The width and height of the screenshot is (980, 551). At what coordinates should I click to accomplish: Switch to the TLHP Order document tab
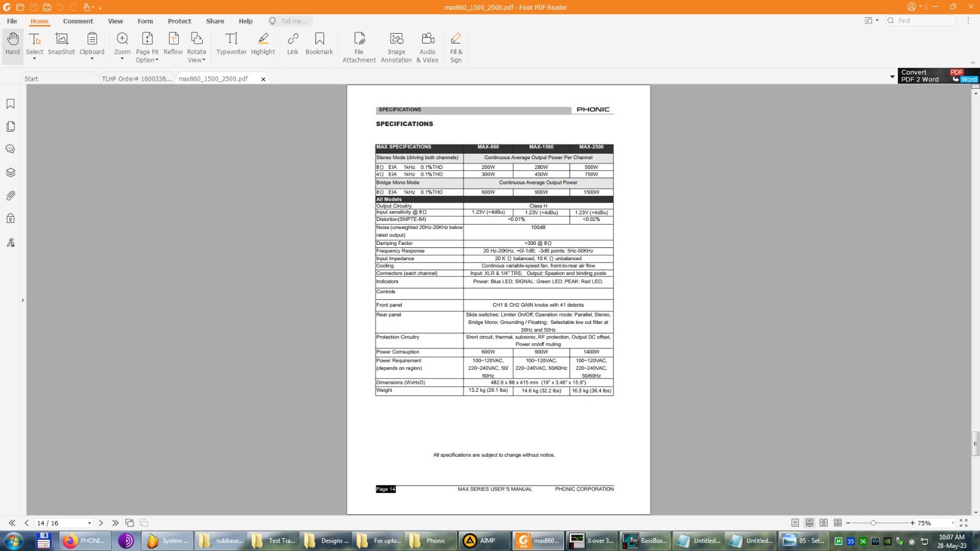(x=137, y=78)
